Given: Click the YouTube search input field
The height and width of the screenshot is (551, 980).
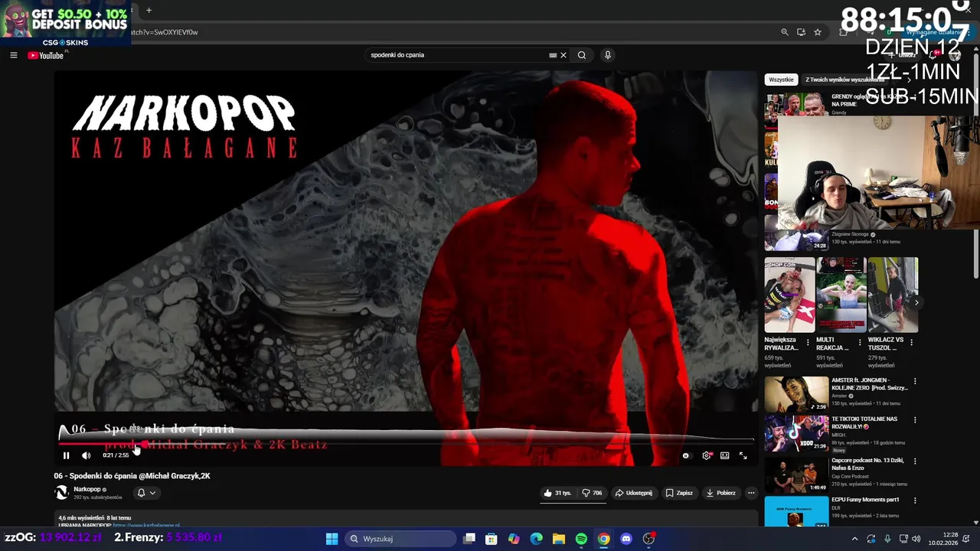Looking at the screenshot, I should (458, 55).
